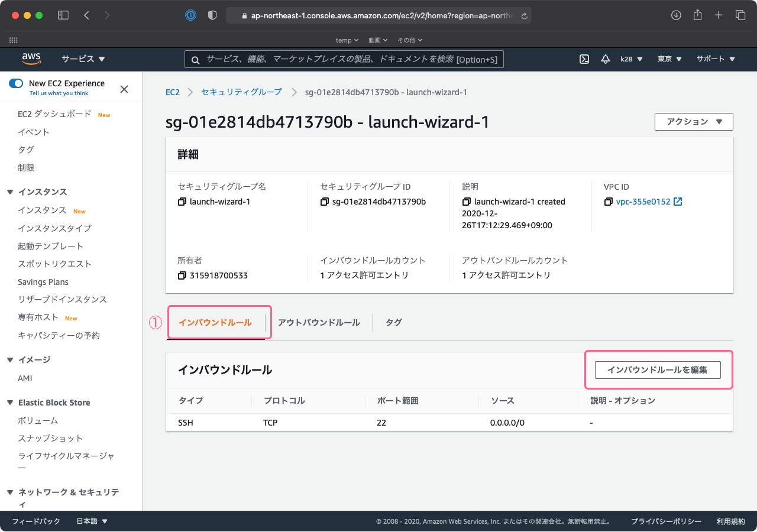757x532 pixels.
Task: Toggle New EC2 Experience switch
Action: tap(16, 83)
